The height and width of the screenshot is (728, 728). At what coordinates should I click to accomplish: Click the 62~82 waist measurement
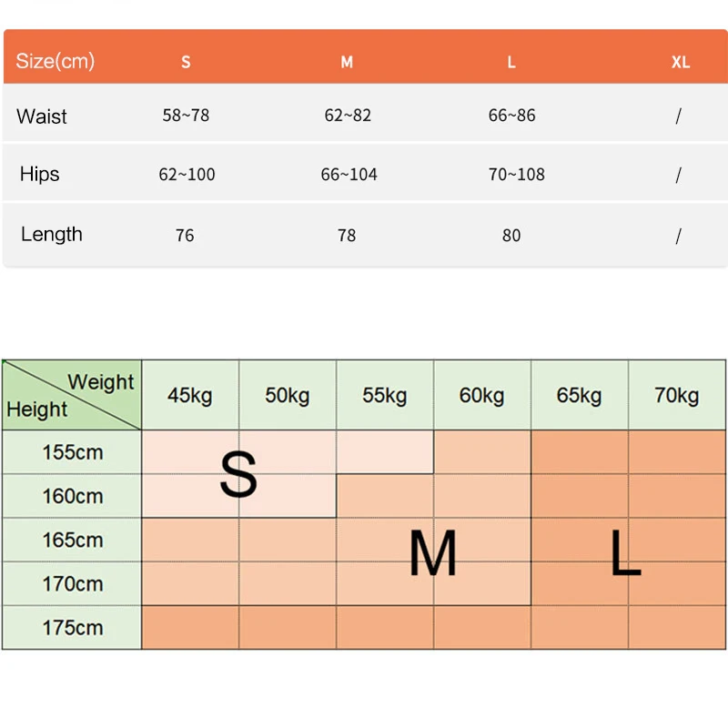pyautogui.click(x=348, y=116)
